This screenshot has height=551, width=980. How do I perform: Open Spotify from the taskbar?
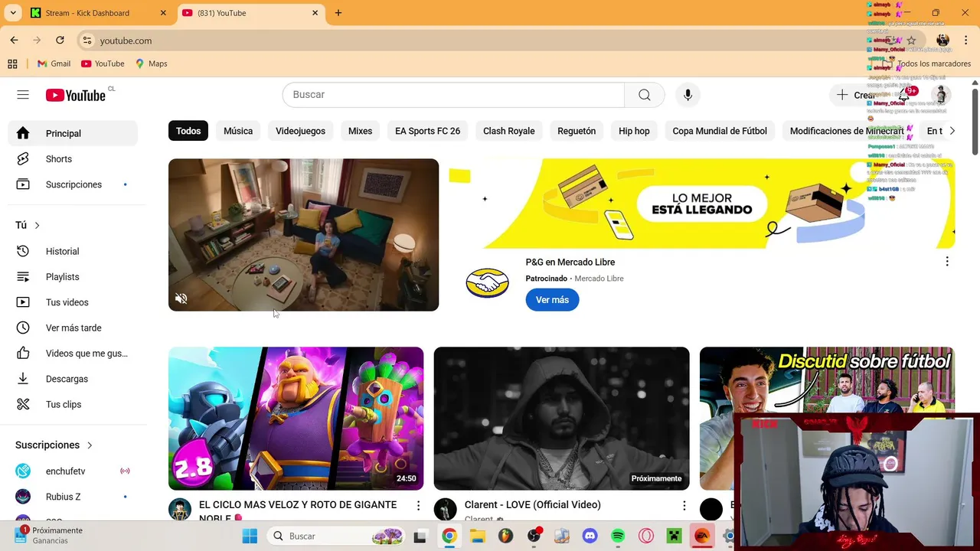point(618,536)
